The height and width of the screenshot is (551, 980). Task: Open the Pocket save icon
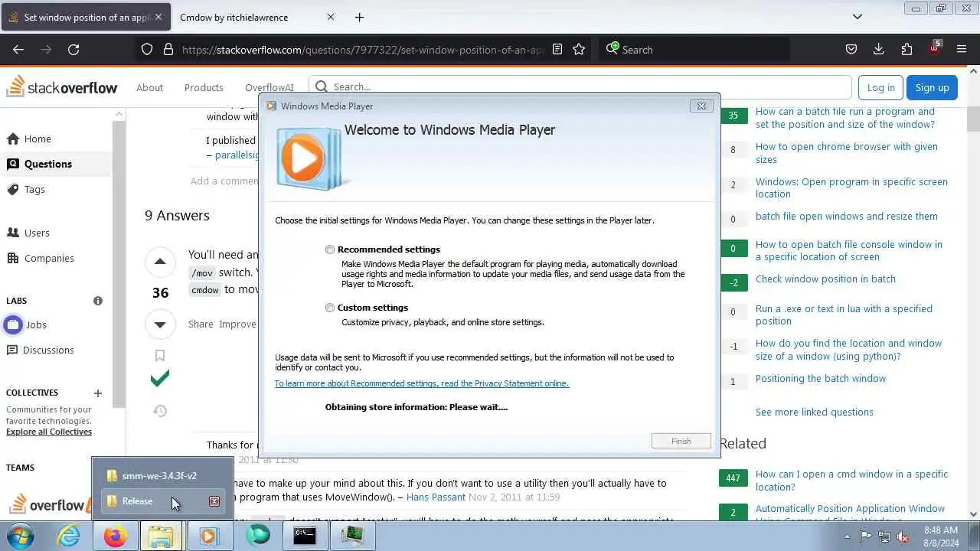[x=851, y=49]
